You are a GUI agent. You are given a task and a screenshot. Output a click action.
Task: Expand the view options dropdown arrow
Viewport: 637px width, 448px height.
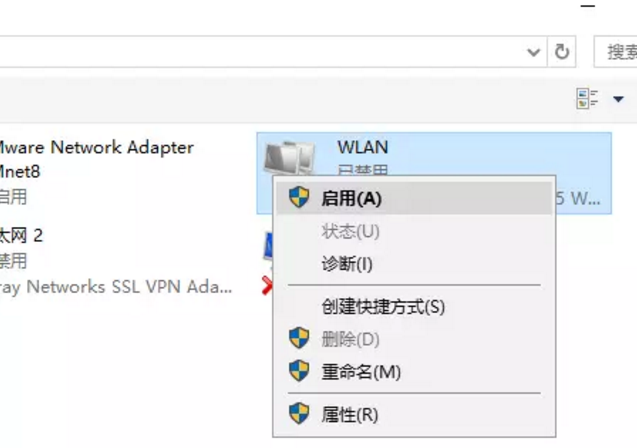618,99
